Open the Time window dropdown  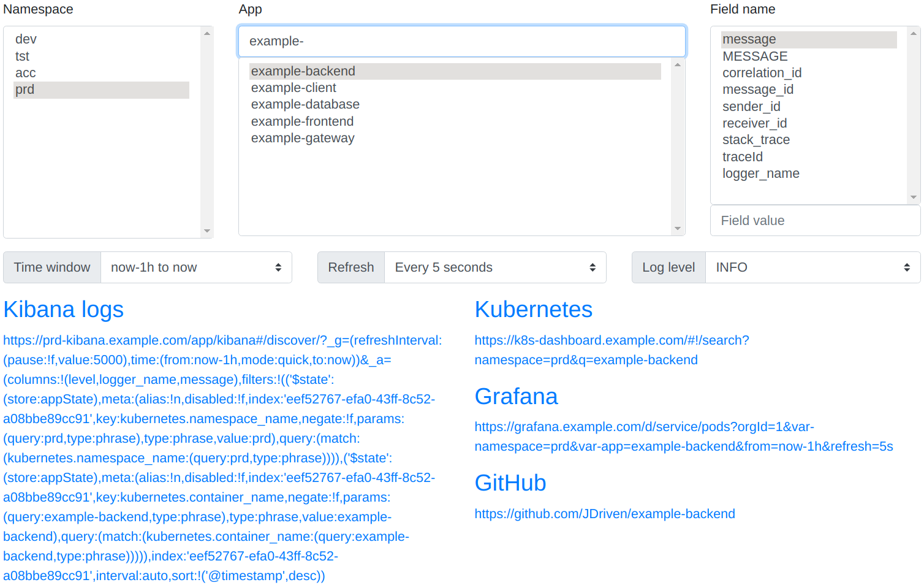coord(196,267)
